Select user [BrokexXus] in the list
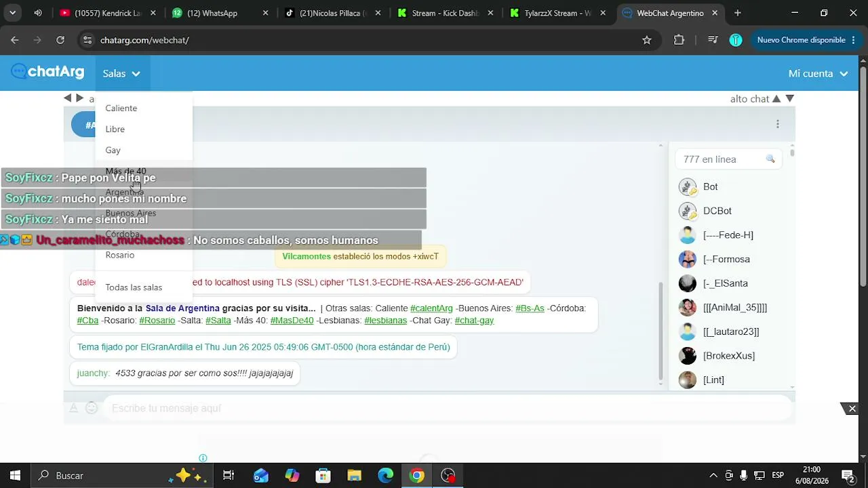This screenshot has height=488, width=868. 729,356
